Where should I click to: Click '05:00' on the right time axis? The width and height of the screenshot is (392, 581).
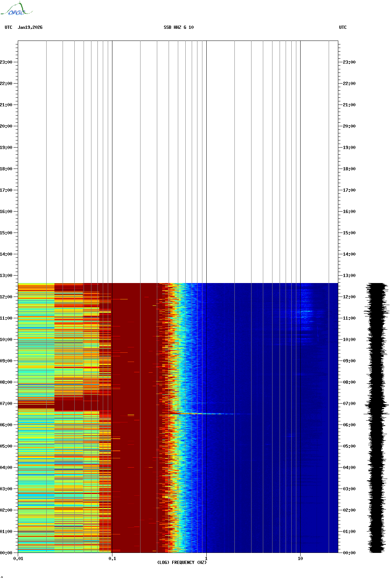pos(349,446)
